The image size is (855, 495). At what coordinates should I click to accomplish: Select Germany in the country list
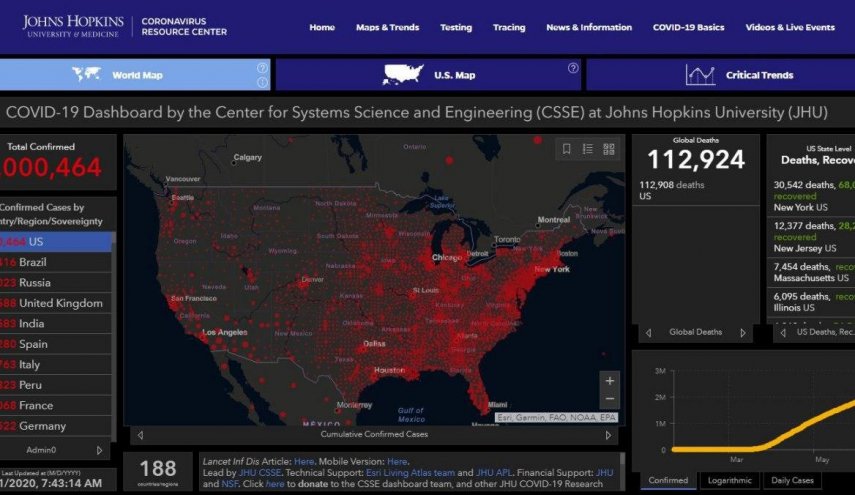(56, 426)
